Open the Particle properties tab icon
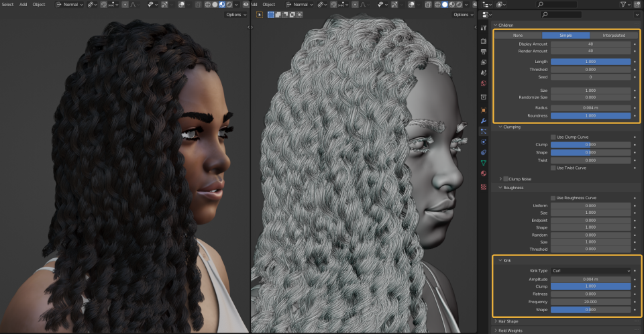 (x=484, y=131)
